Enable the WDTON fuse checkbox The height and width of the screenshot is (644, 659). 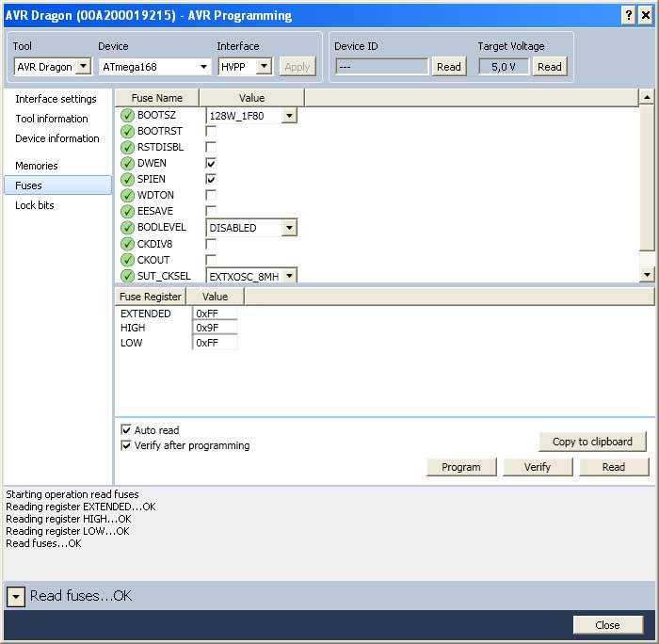[211, 195]
